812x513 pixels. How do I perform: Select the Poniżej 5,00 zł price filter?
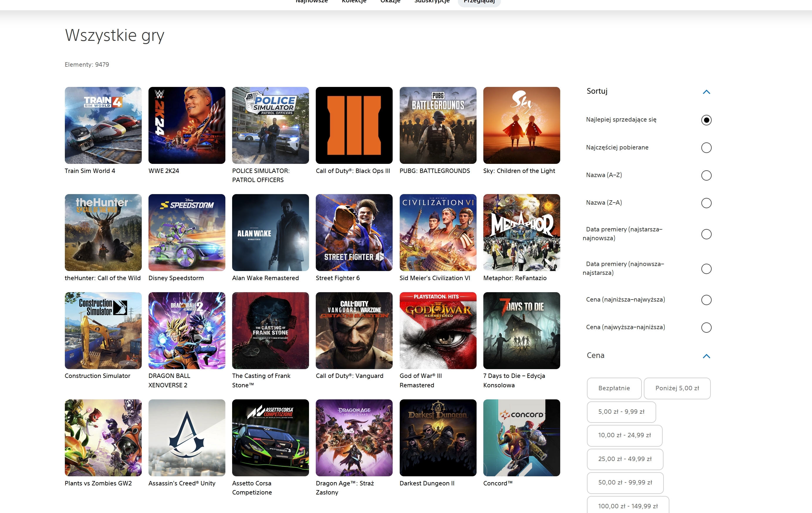point(677,388)
